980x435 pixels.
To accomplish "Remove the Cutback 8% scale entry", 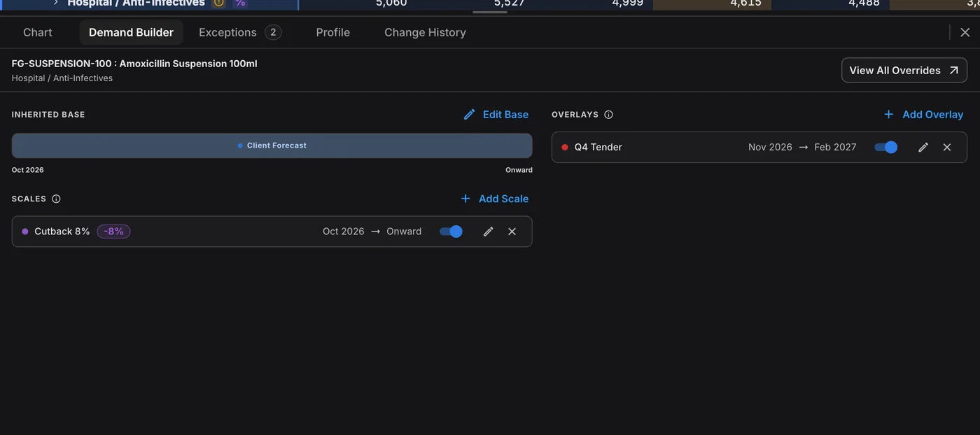I will [x=512, y=231].
